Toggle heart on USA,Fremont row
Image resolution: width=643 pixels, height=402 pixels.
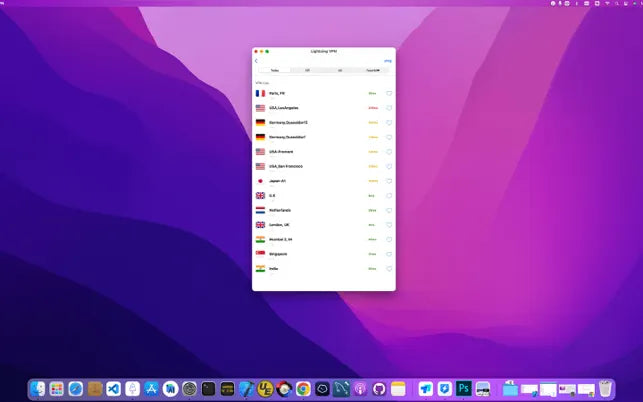click(389, 152)
